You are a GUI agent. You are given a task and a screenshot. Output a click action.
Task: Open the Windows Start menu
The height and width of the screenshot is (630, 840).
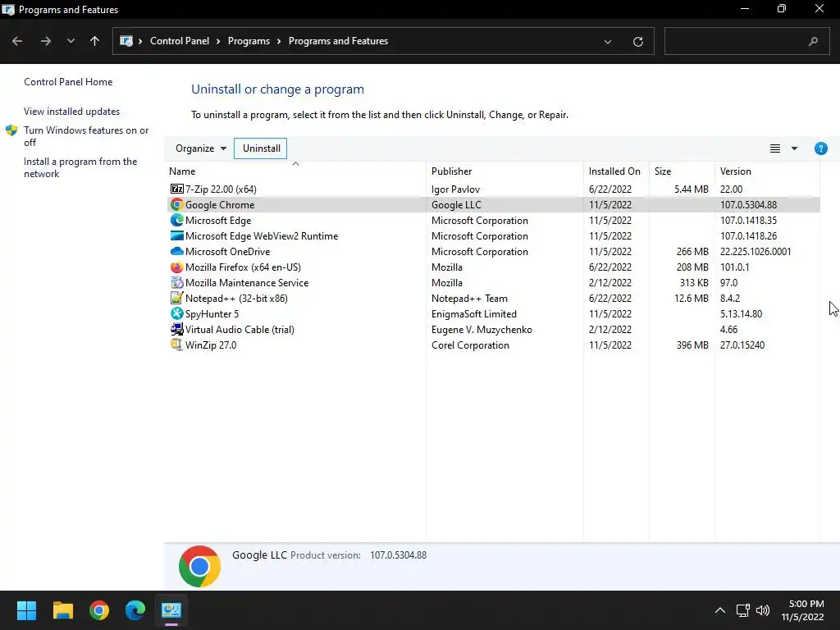pos(26,610)
